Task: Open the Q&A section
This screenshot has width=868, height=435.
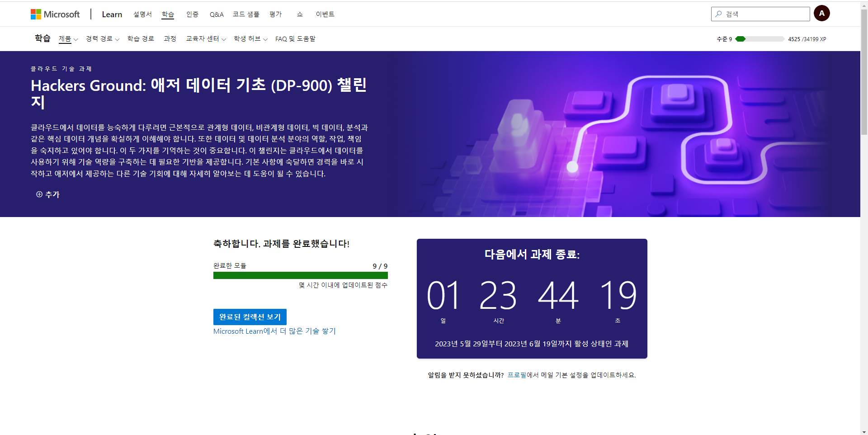Action: coord(217,14)
